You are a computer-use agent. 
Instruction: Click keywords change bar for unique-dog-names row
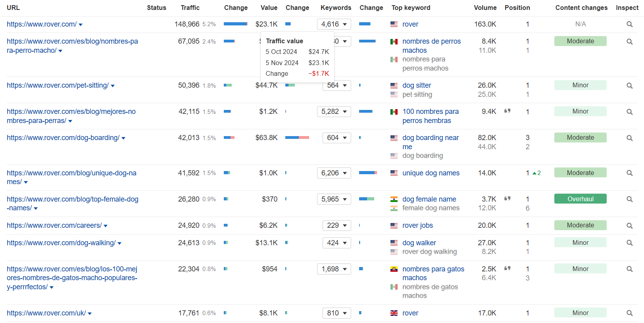[368, 173]
